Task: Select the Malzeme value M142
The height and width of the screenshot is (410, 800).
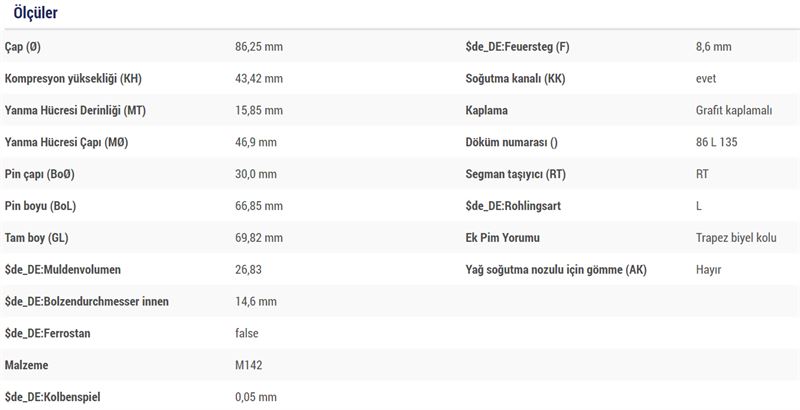Action: pos(248,365)
